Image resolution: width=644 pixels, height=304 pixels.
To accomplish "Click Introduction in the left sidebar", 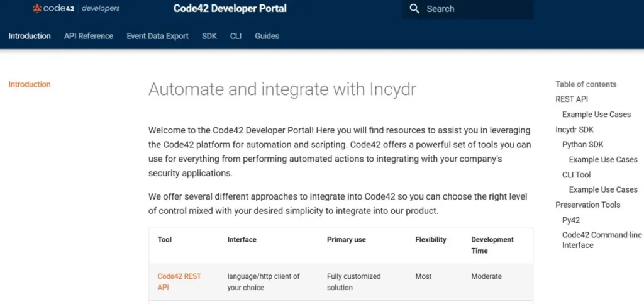I will (30, 84).
